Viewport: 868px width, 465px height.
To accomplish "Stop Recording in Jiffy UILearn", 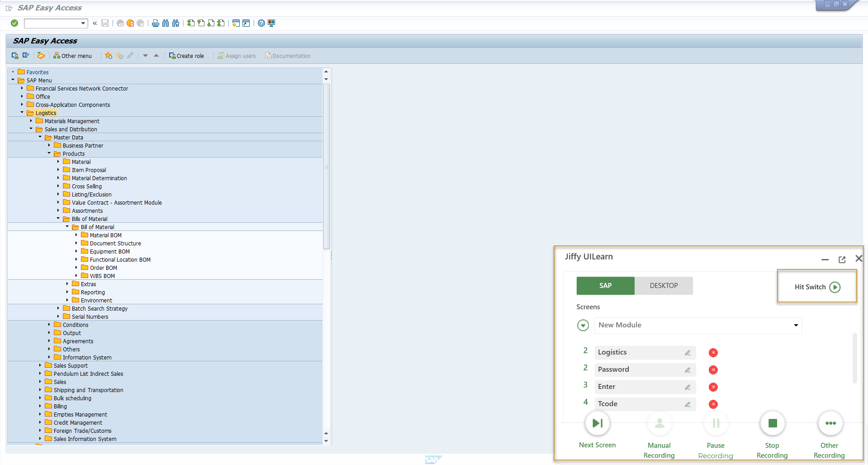I will pyautogui.click(x=772, y=423).
